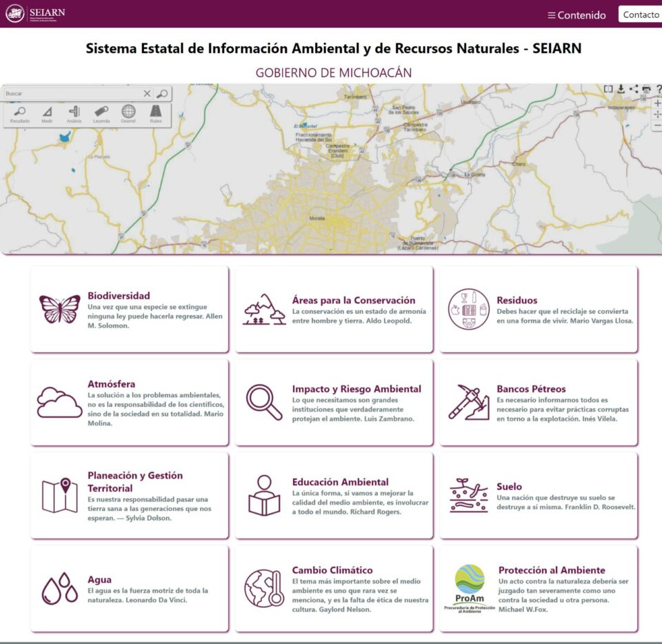This screenshot has width=662, height=644.
Task: Click the map download icon
Action: point(621,89)
